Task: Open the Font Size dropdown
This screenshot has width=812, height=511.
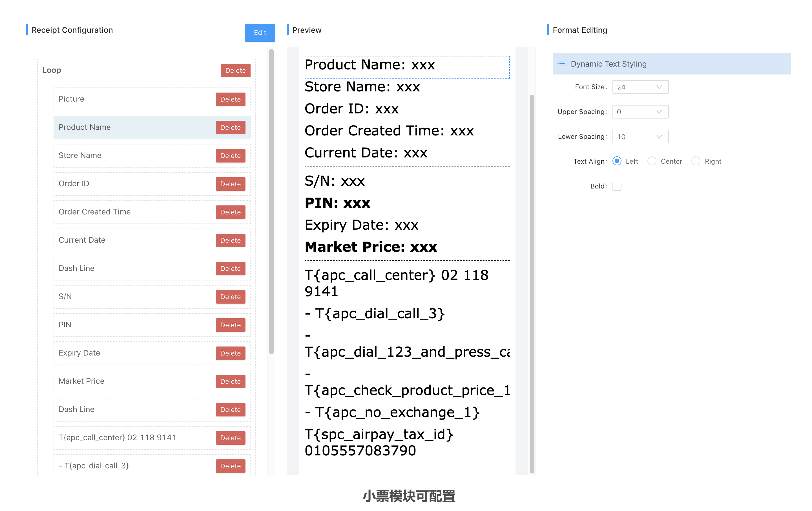Action: [x=640, y=87]
